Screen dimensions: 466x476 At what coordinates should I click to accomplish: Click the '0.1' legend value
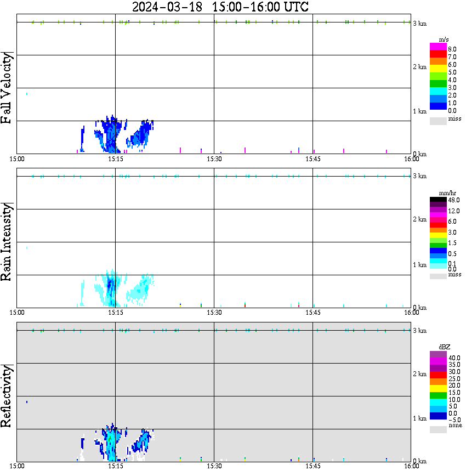(x=452, y=263)
